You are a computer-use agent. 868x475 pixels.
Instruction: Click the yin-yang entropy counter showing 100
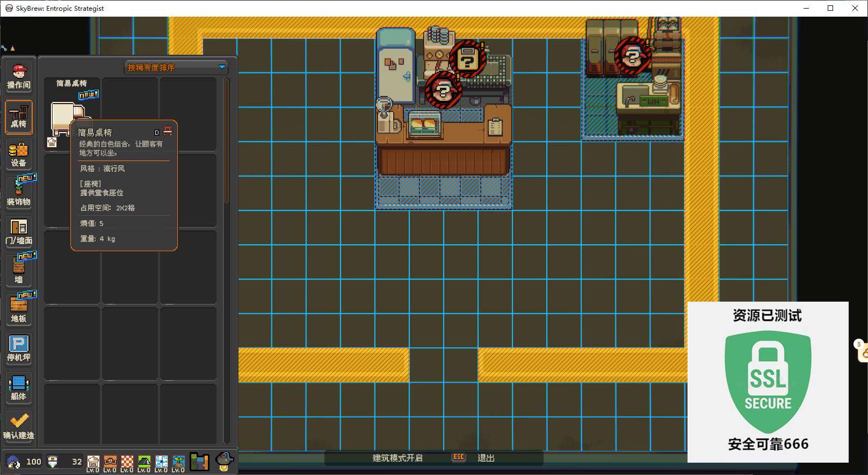pos(23,462)
